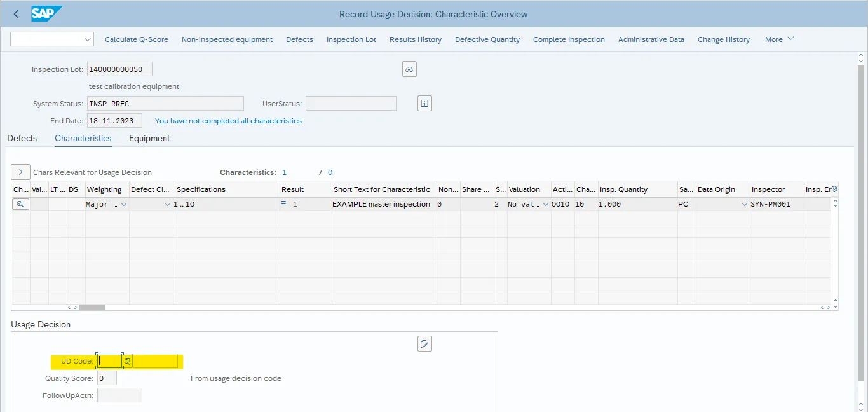
Task: Open the Weighting dropdown in first row
Action: coord(123,204)
